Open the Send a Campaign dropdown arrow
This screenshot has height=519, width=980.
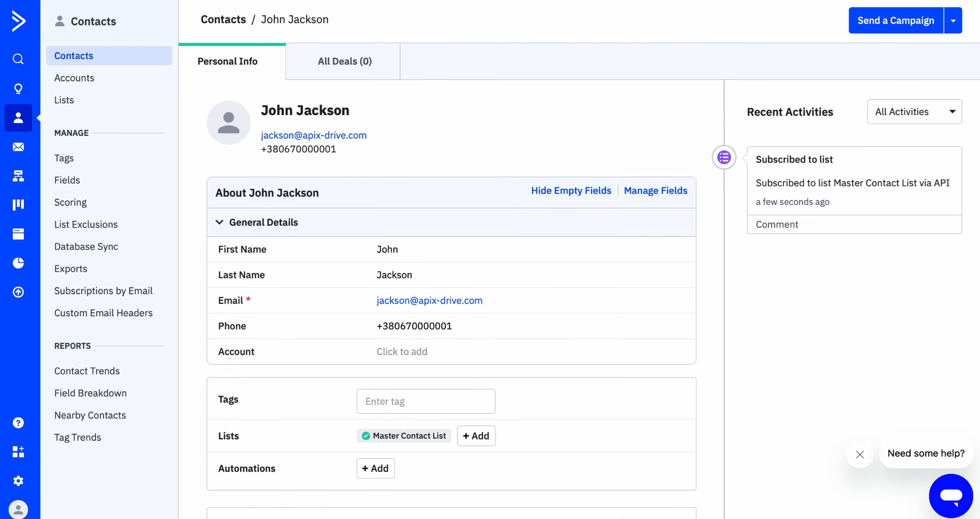pos(953,20)
